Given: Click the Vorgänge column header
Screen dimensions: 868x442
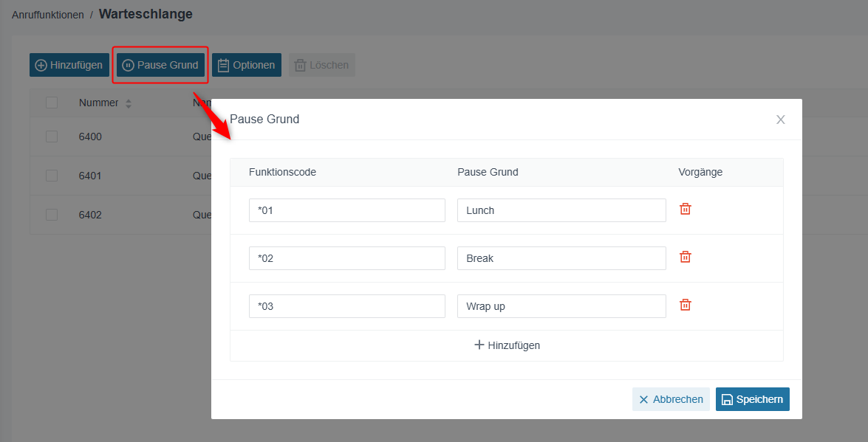Looking at the screenshot, I should (x=700, y=172).
